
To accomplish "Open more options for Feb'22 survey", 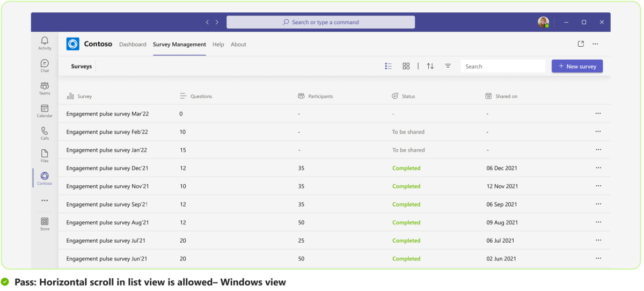I will (x=598, y=132).
